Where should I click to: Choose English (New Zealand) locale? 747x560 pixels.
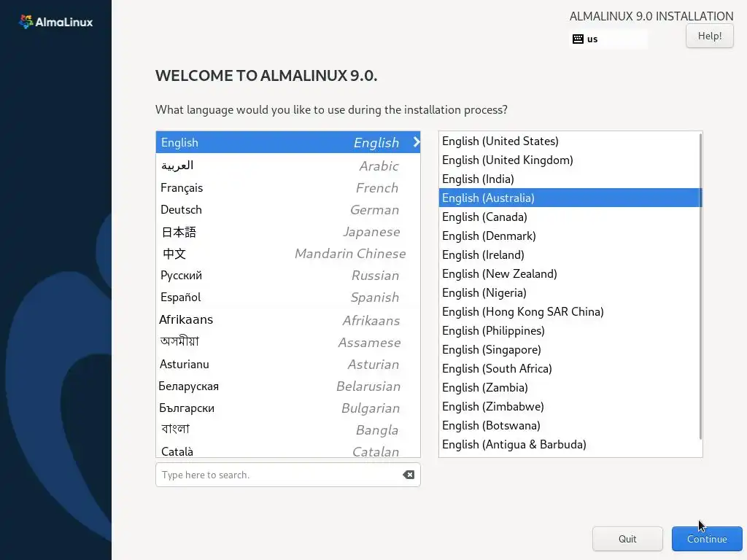click(x=569, y=274)
